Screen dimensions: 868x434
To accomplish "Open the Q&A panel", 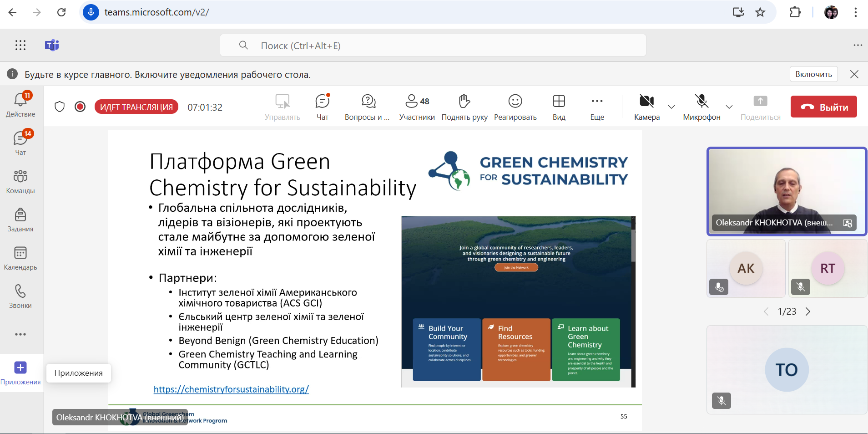I will [368, 107].
